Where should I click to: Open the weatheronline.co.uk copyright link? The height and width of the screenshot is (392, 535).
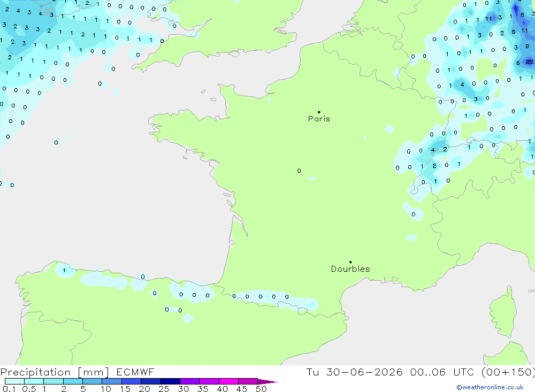click(490, 387)
